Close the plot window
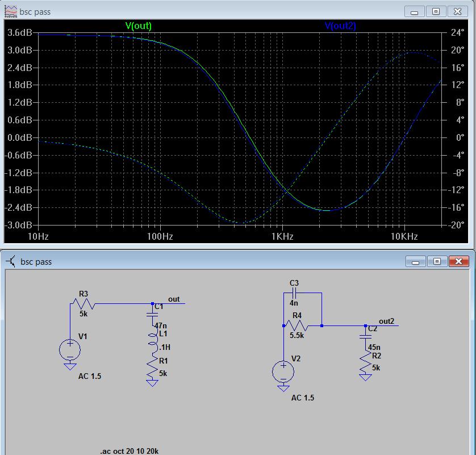476x455 pixels. coord(457,11)
